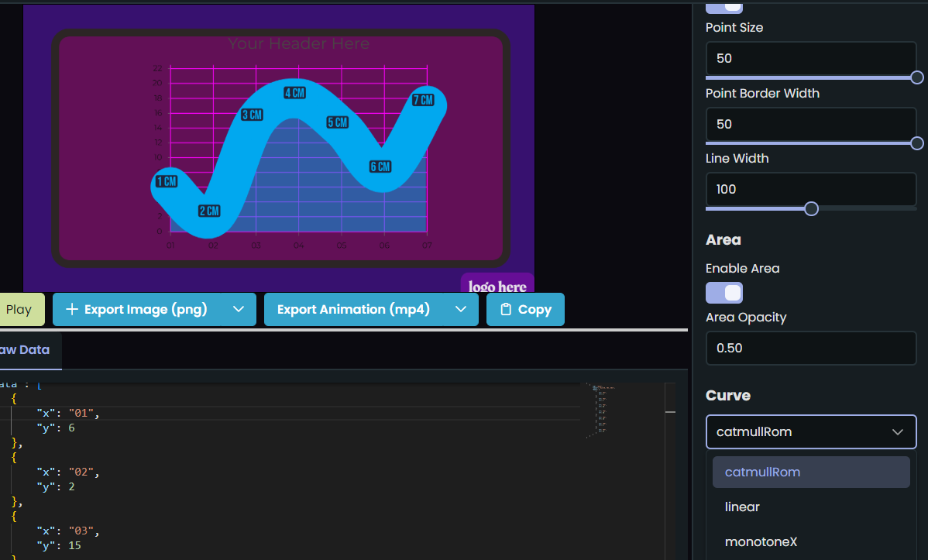The image size is (928, 560).
Task: Select monotoneX from the Curve list
Action: (x=761, y=541)
